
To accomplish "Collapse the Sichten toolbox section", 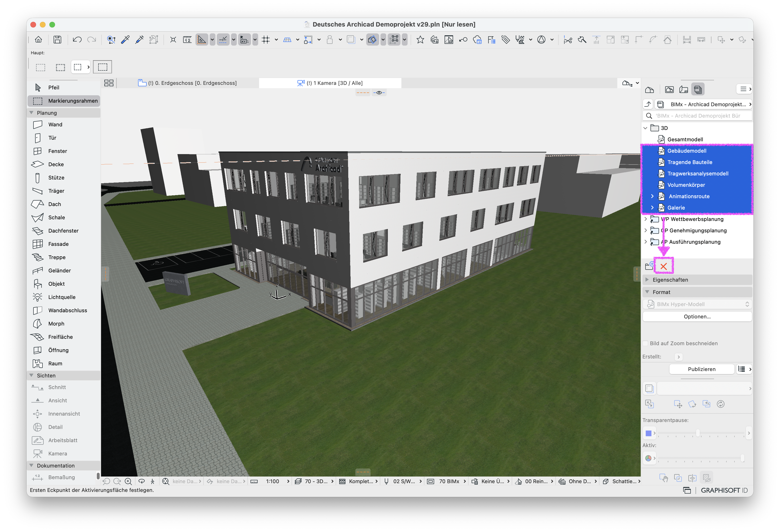I will tap(32, 375).
